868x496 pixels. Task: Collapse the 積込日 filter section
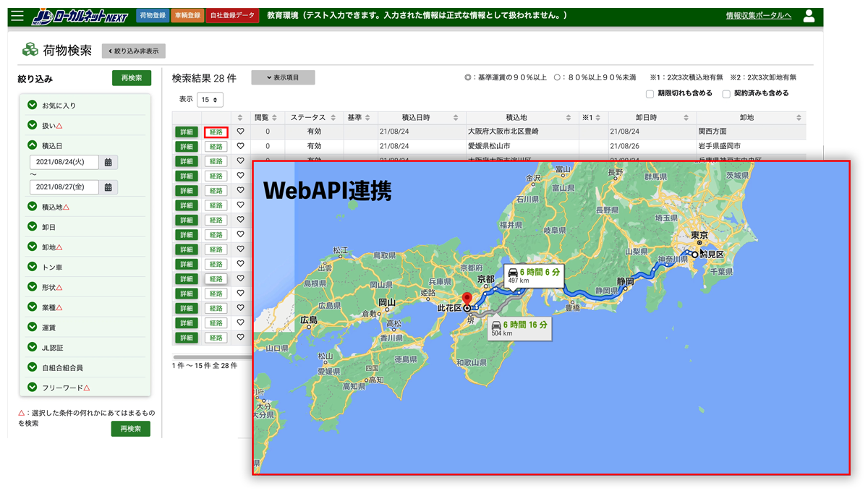(33, 145)
